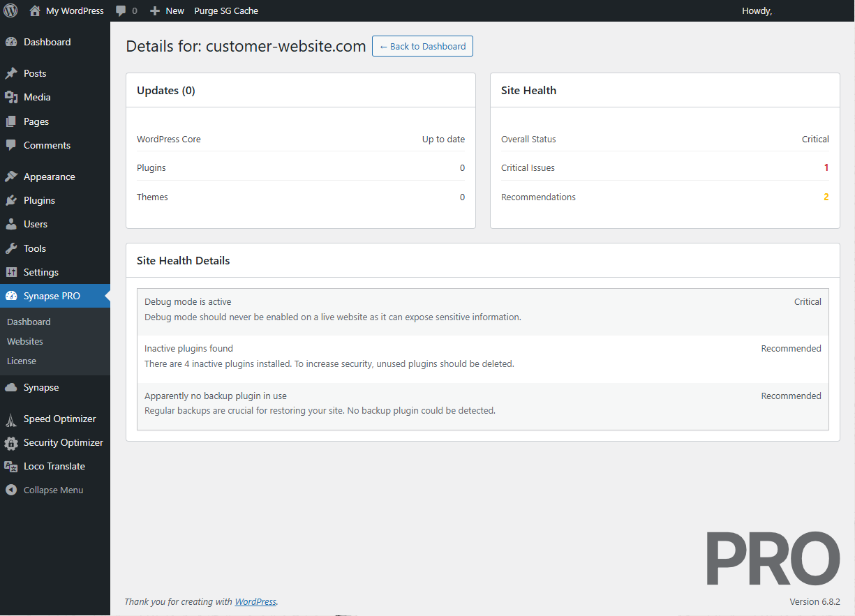Open the Websites submenu item
Viewport: 855px width, 616px height.
click(25, 341)
